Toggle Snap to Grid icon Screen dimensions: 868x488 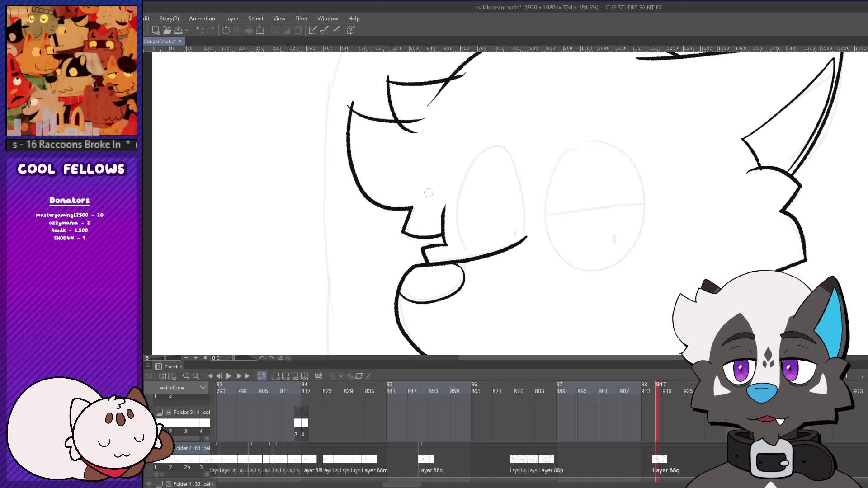coord(336,30)
